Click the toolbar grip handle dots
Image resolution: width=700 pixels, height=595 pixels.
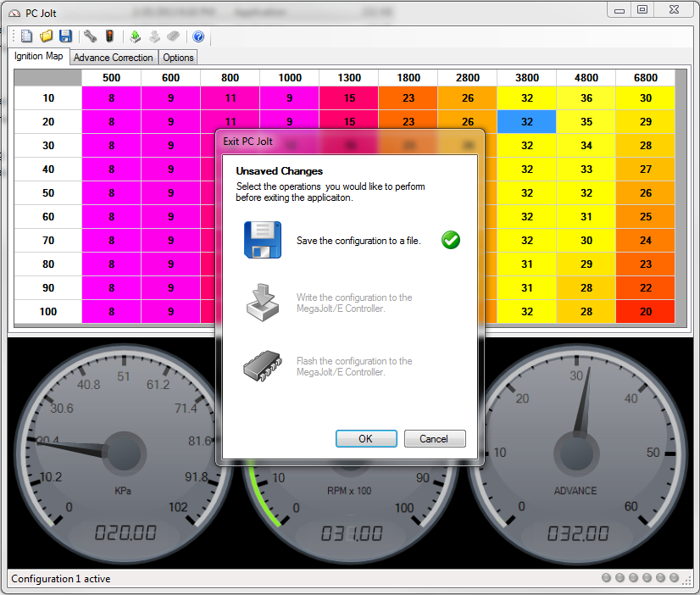(14, 36)
